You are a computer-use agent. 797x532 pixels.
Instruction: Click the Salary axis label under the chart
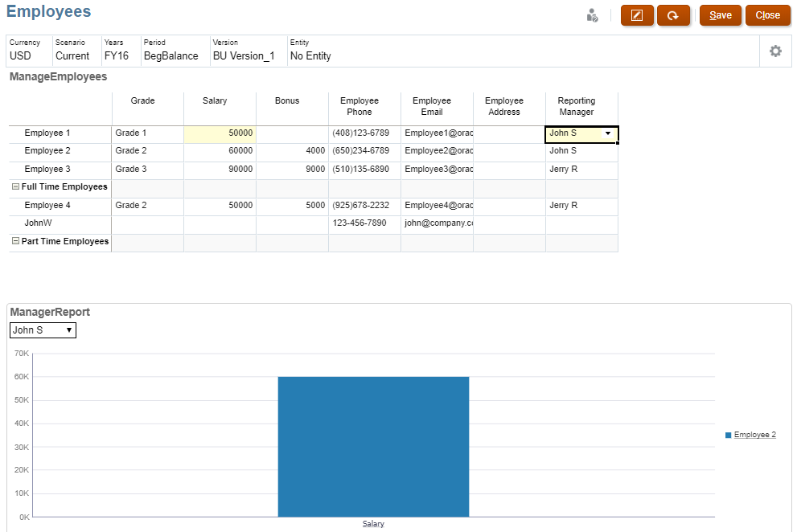(372, 522)
